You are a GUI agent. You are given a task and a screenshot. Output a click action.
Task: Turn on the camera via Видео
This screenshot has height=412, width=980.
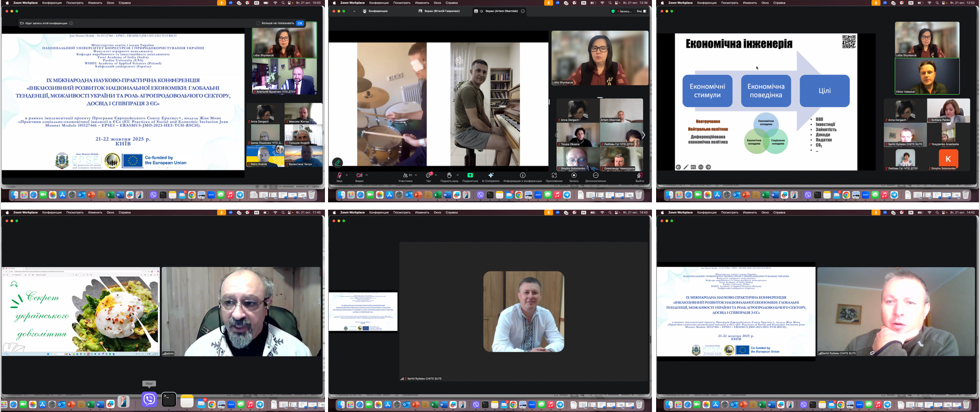(359, 176)
